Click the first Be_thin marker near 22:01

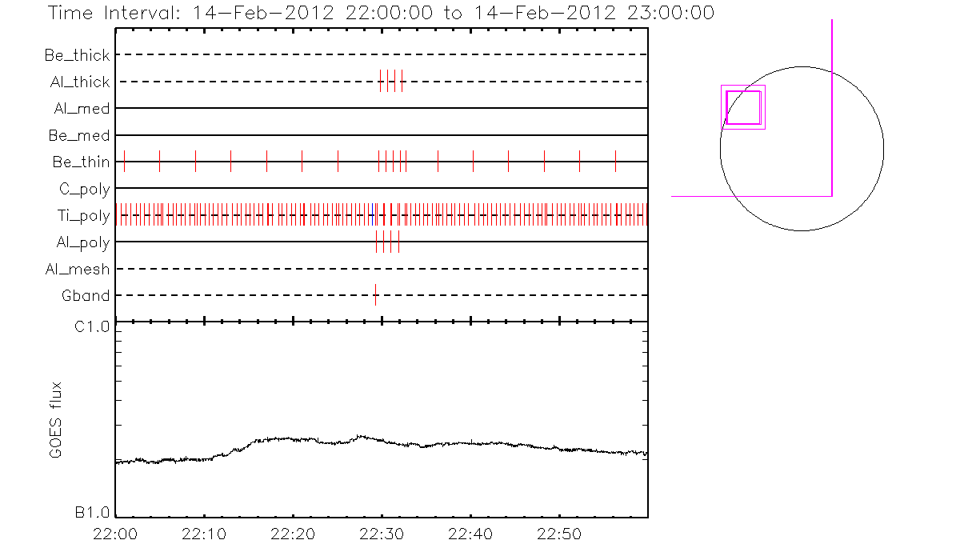coord(124,162)
